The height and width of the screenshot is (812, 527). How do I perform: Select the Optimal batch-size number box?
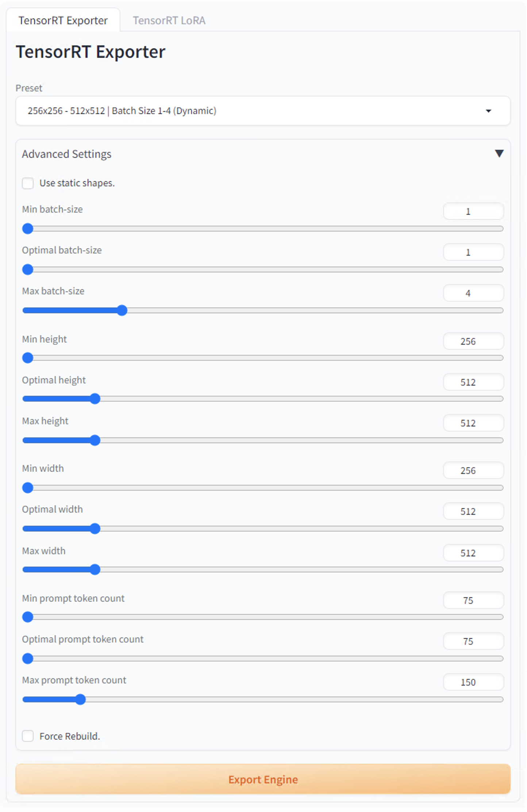[473, 252]
